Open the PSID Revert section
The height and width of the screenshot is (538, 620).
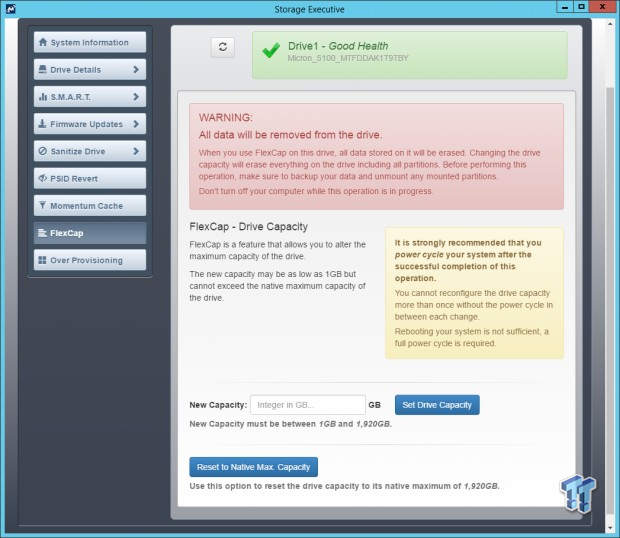point(90,178)
